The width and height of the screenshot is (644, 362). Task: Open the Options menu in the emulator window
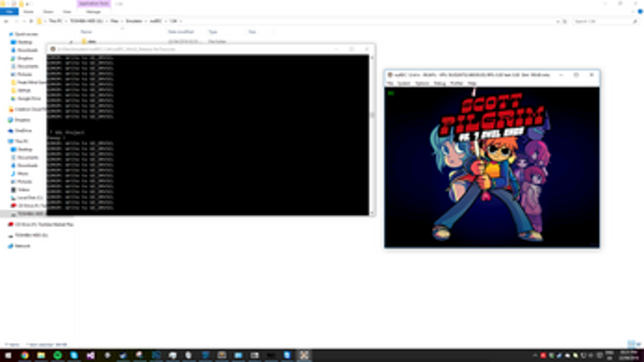[x=422, y=83]
